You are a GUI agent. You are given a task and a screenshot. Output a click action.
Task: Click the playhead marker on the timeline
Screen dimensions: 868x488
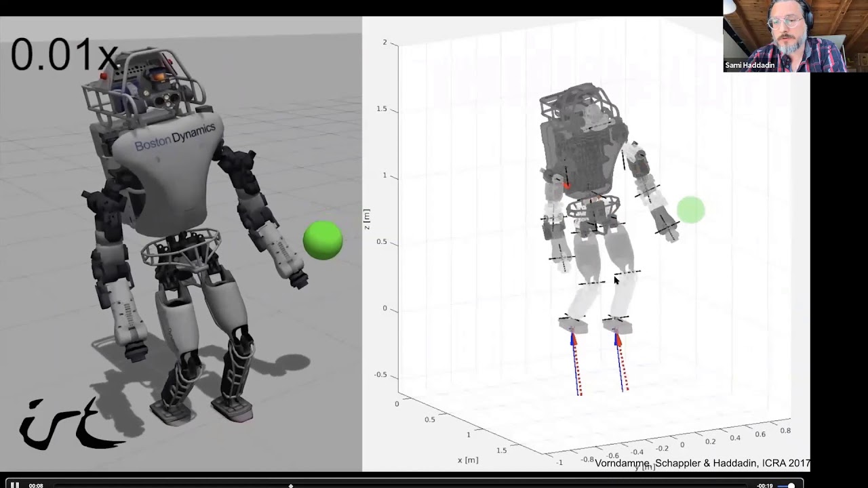[x=291, y=485]
